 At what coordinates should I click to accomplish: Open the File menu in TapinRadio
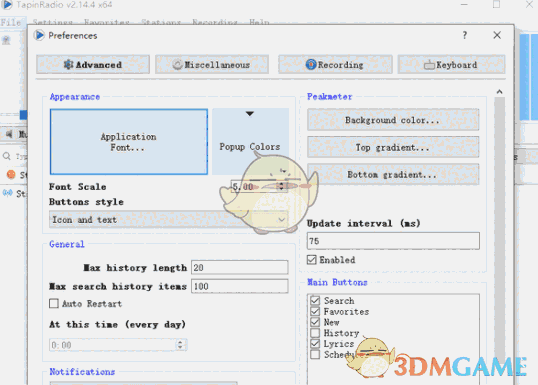pyautogui.click(x=11, y=23)
